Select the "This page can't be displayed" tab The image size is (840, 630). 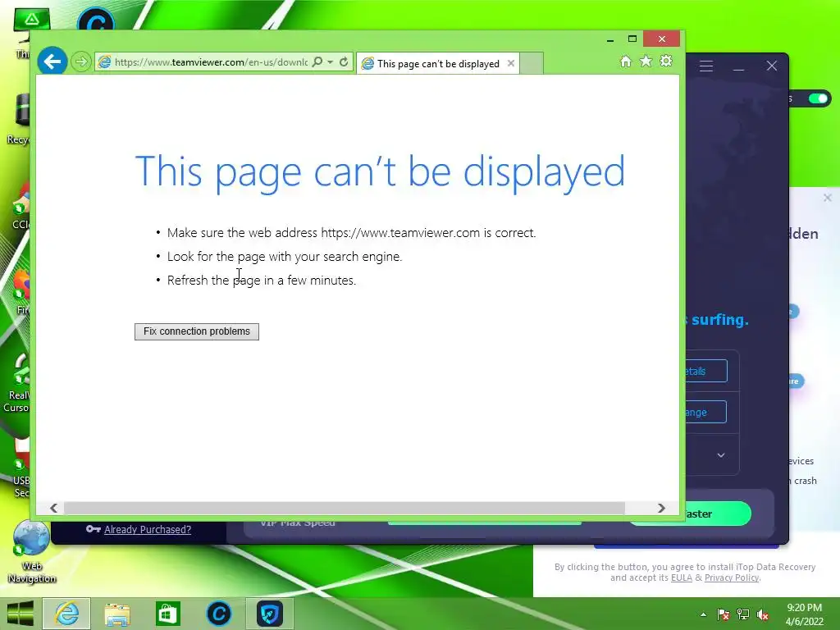coord(438,64)
